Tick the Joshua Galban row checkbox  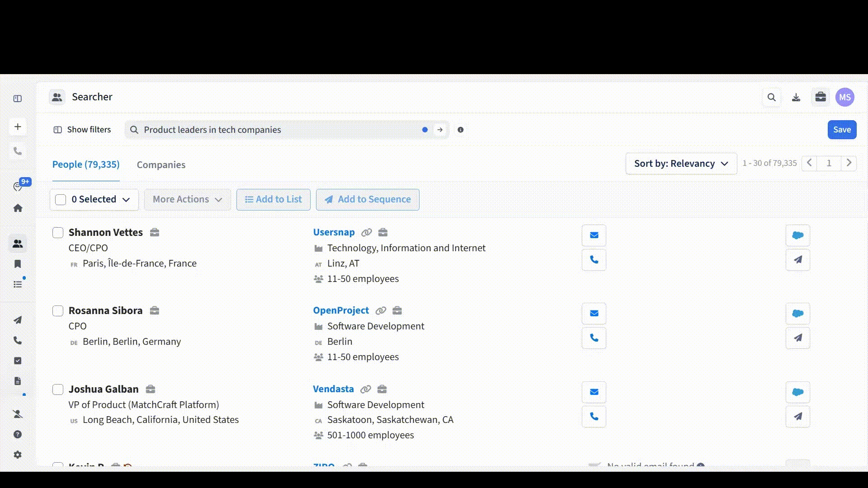click(x=58, y=389)
